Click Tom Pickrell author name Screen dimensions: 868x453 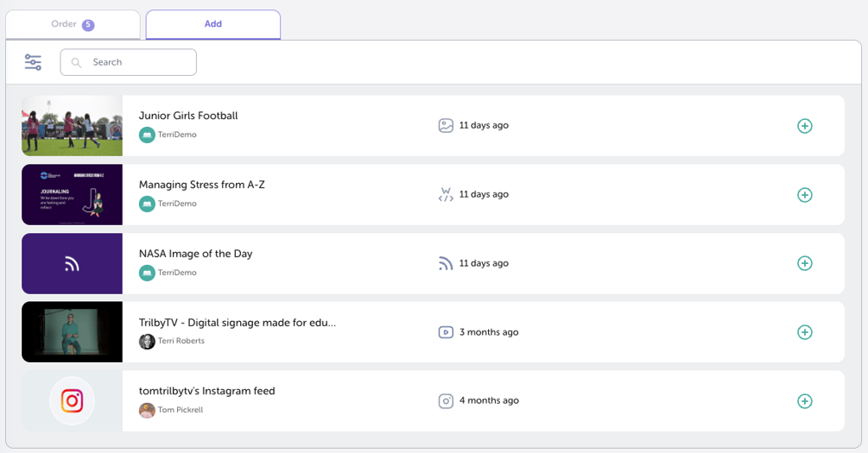pos(180,411)
